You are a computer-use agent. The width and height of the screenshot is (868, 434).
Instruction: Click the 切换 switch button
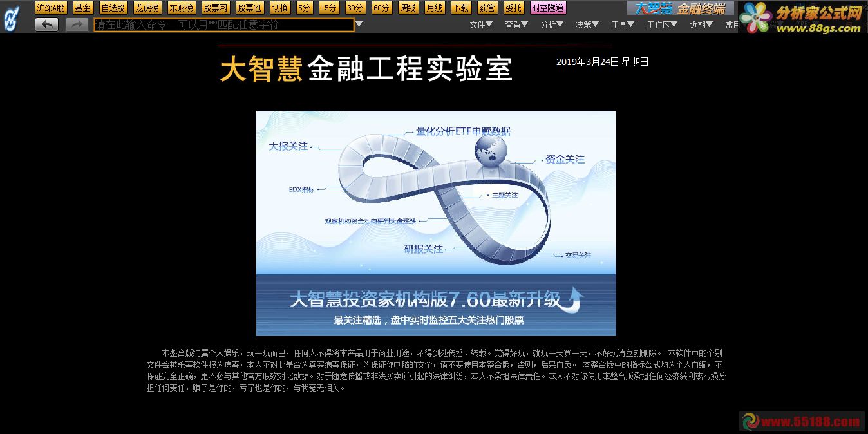tap(279, 8)
